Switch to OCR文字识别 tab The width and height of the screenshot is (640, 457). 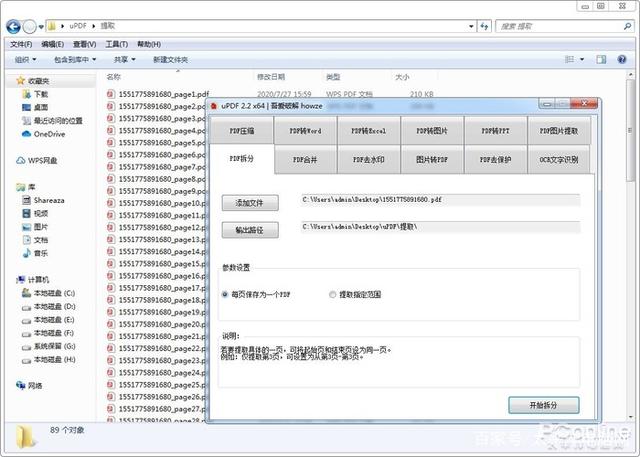(559, 160)
